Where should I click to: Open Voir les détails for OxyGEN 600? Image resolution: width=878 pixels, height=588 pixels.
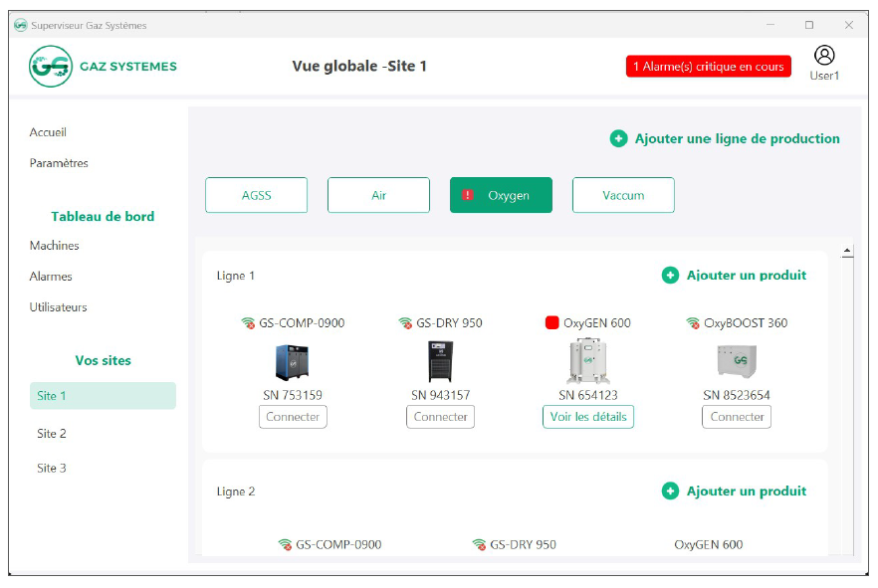point(588,417)
